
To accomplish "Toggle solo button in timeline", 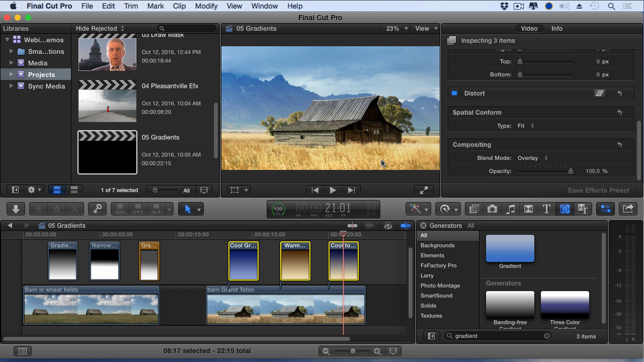I will click(x=388, y=226).
